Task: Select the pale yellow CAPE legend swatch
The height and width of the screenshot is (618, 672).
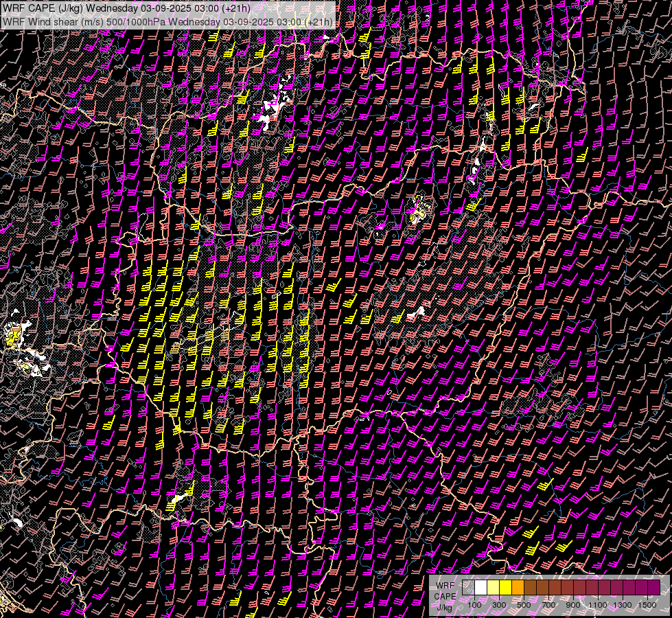Action: [x=493, y=587]
